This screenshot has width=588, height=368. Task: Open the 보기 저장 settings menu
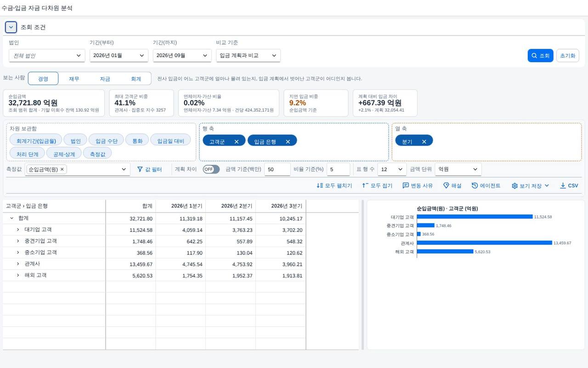(x=531, y=186)
